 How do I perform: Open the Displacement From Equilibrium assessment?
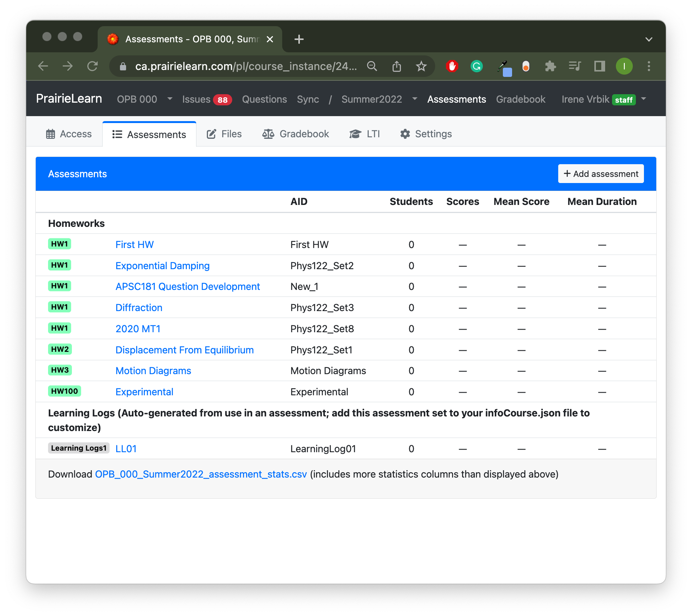(185, 350)
